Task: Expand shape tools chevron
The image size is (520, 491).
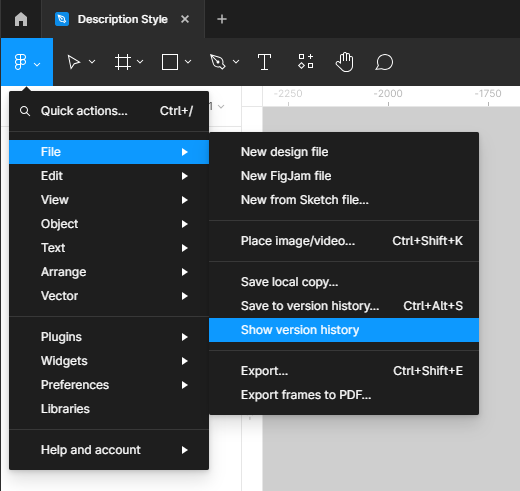Action: pyautogui.click(x=188, y=62)
